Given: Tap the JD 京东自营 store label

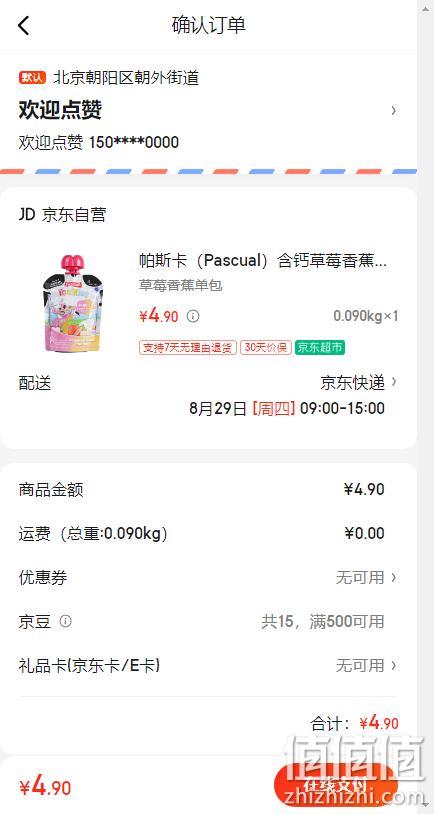Looking at the screenshot, I should [62, 214].
